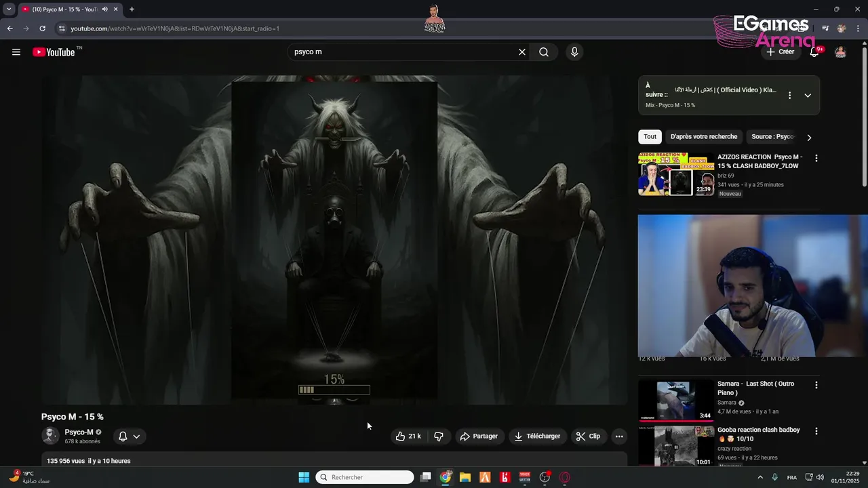The image size is (868, 488).
Task: Open AZIZOS REACTION Psyco M video title
Action: tap(759, 161)
